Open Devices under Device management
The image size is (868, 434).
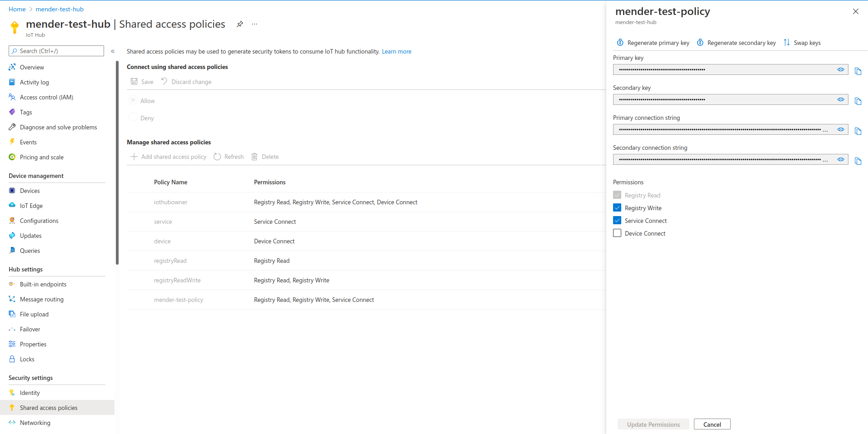30,191
